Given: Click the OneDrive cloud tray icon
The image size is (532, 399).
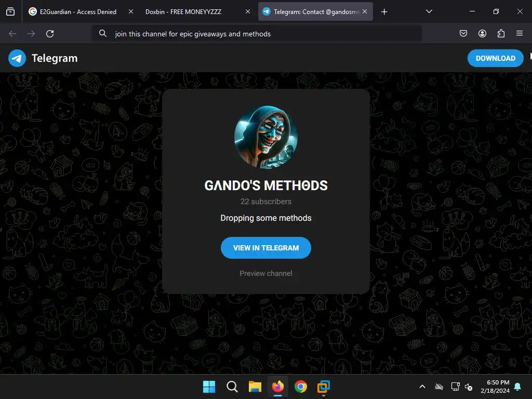Looking at the screenshot, I should tap(439, 387).
